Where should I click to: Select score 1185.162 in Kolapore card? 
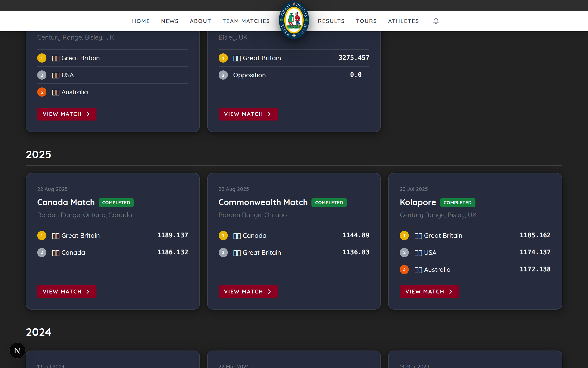tap(535, 235)
